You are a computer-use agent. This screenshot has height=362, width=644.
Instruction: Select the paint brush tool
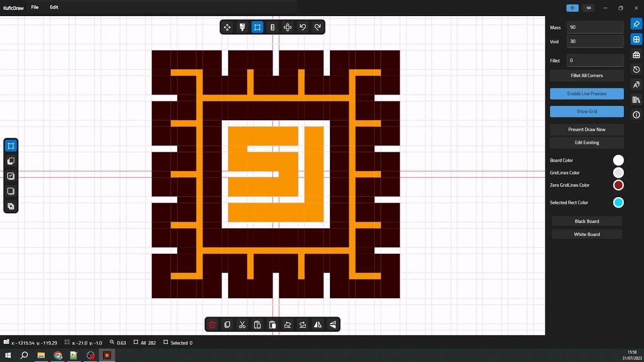coord(242,27)
